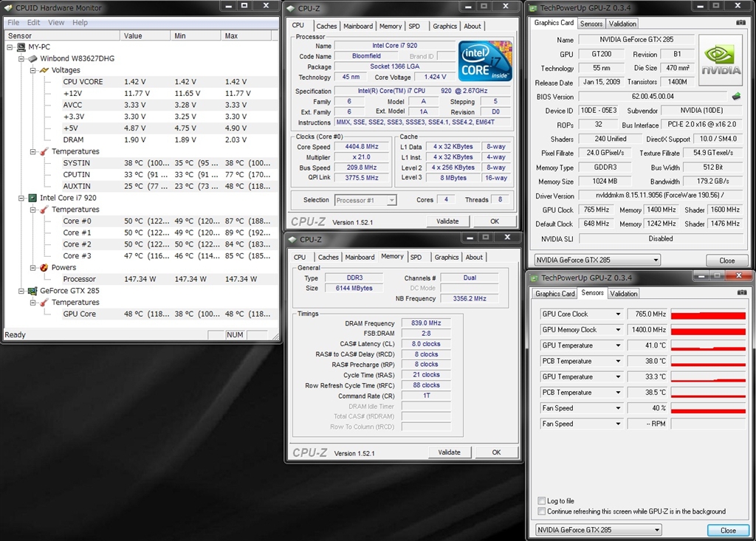
Task: Click the GeForce GTX 285 card icon
Action: [32, 291]
